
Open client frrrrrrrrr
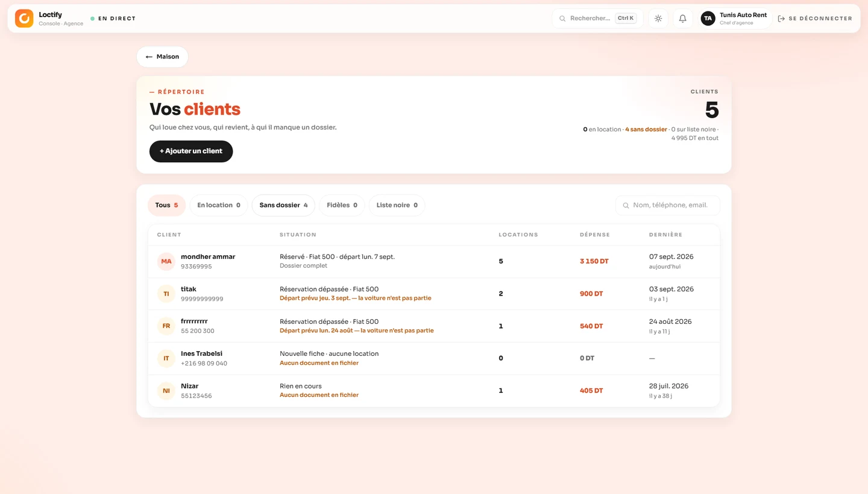(x=433, y=326)
